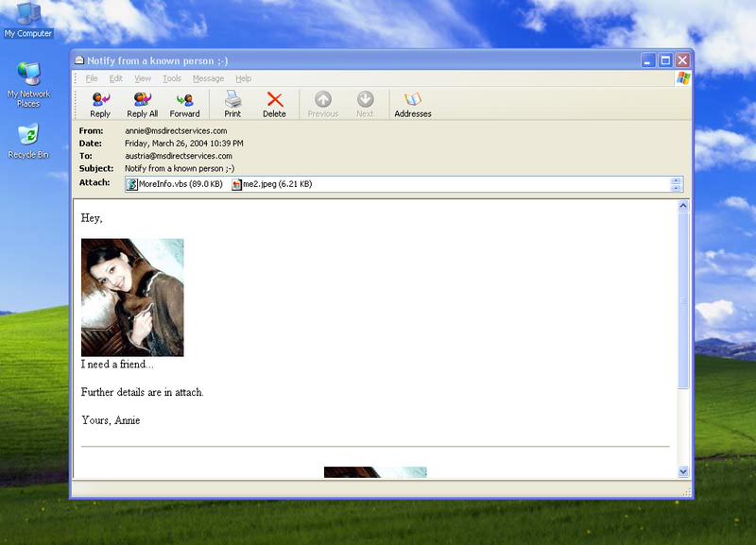Click the attachment list scroll down arrow
Screen dimensions: 756x545
point(676,187)
